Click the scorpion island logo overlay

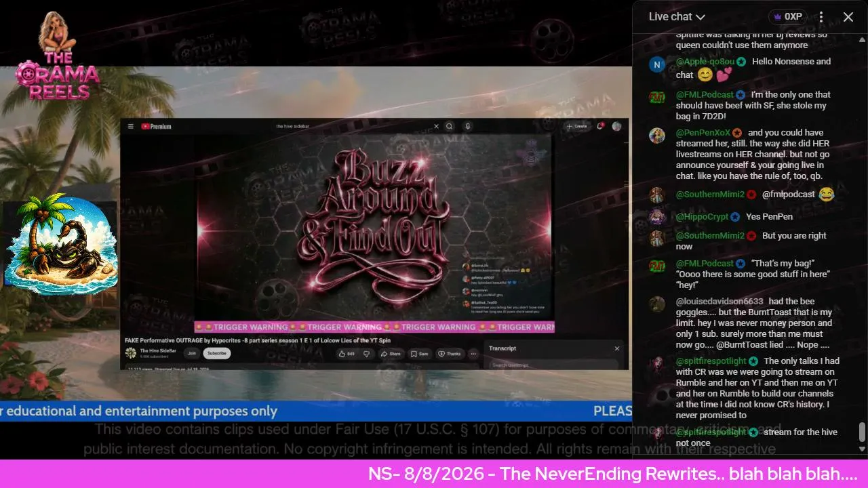tap(61, 245)
